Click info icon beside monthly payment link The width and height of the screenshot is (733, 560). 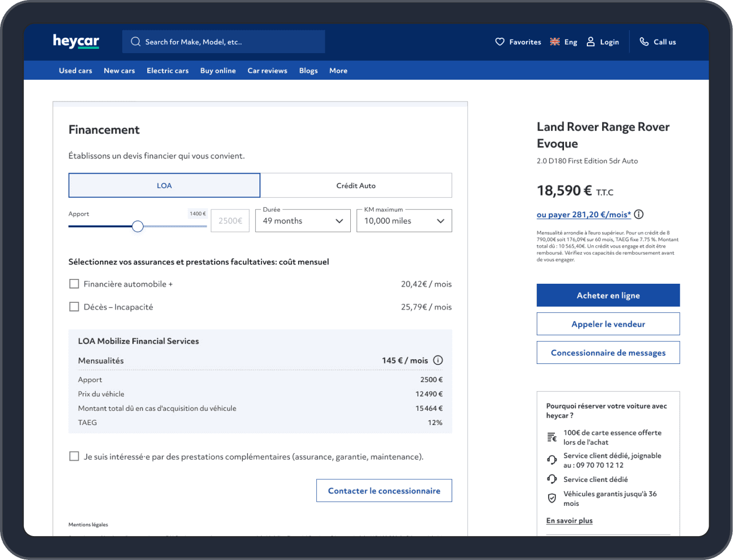pyautogui.click(x=639, y=215)
